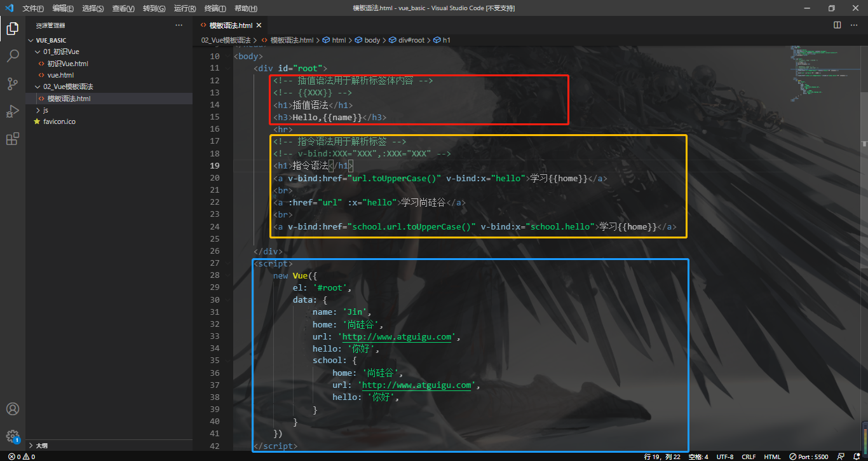
Task: Open the 运行(R) menu
Action: coord(184,8)
